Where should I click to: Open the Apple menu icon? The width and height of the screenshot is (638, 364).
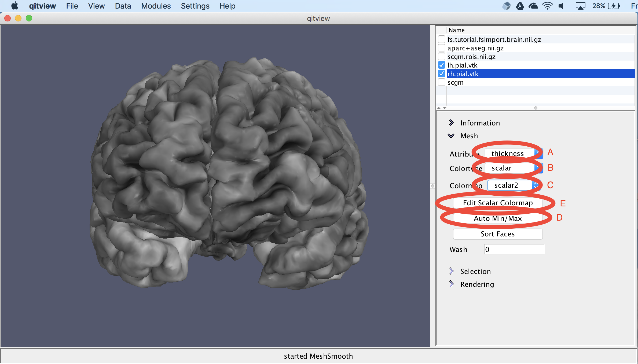15,6
